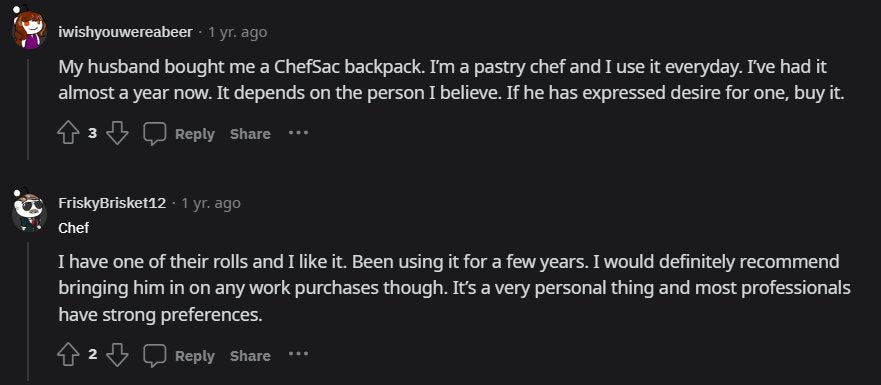Click the reply speech bubble icon under FriskyBrisket12 comment
The image size is (881, 385).
click(x=155, y=355)
